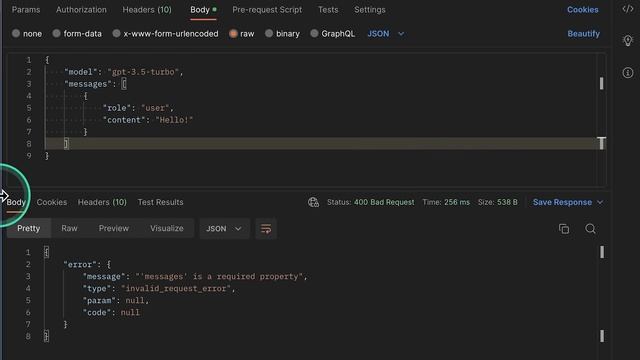Switch response view to Raw

tap(69, 229)
